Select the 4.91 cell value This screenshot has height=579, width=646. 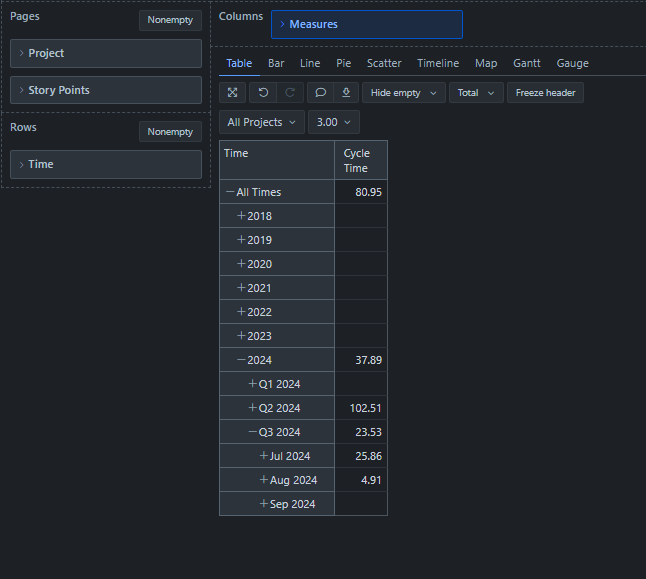point(361,480)
